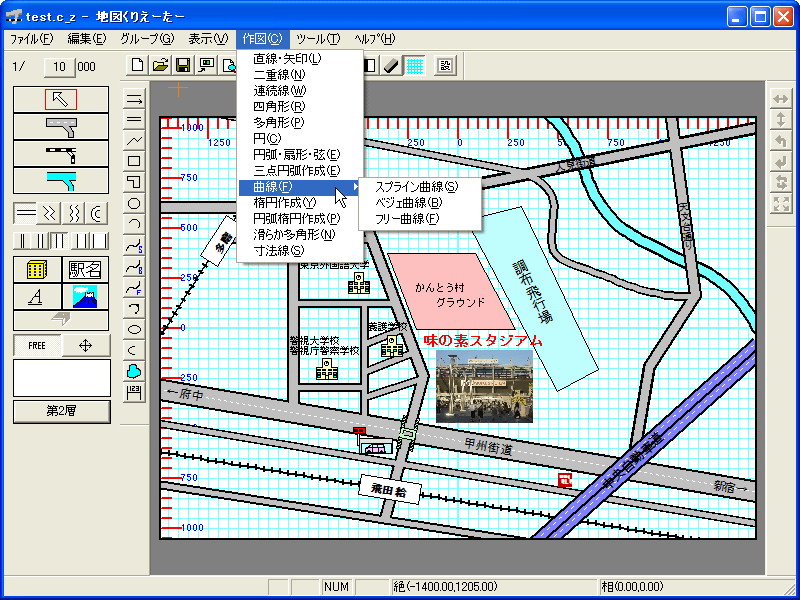Viewport: 800px width, 600px height.
Task: Select 多角形(P) polygon menu item
Action: click(279, 123)
